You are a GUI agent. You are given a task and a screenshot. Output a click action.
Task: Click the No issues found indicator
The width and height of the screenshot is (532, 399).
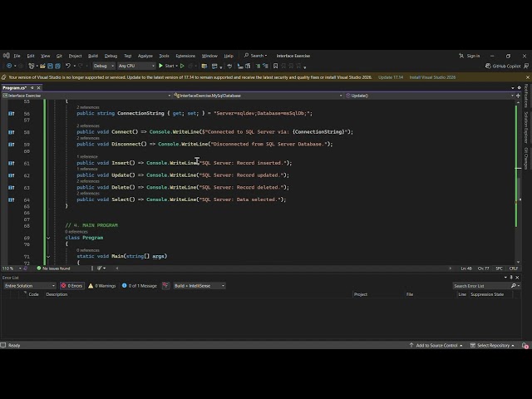click(53, 268)
